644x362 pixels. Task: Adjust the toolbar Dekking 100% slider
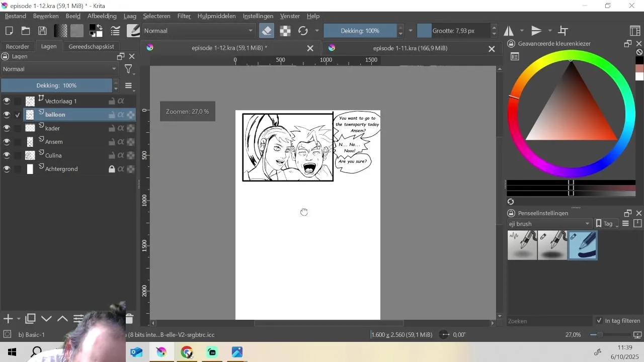[x=360, y=31]
